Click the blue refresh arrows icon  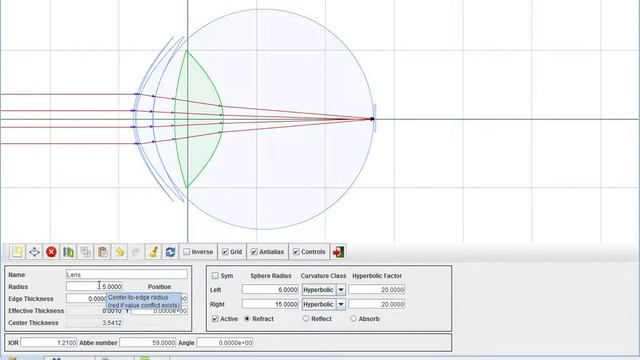(170, 252)
